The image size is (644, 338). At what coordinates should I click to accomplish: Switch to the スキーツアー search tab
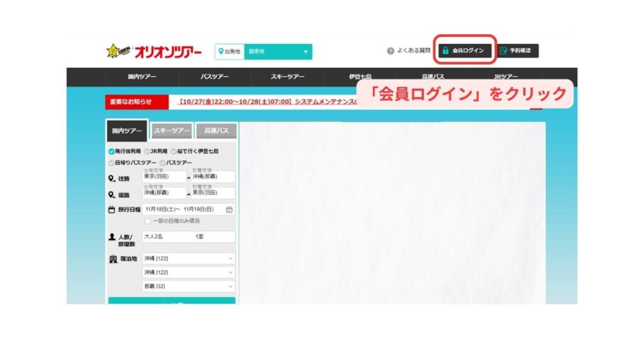tap(172, 131)
